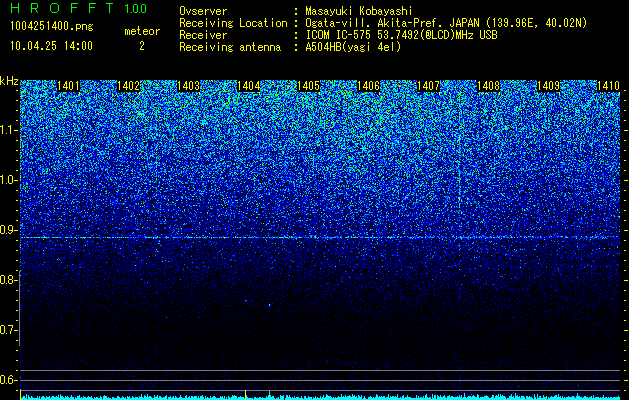Click the Receiver field label

click(203, 35)
